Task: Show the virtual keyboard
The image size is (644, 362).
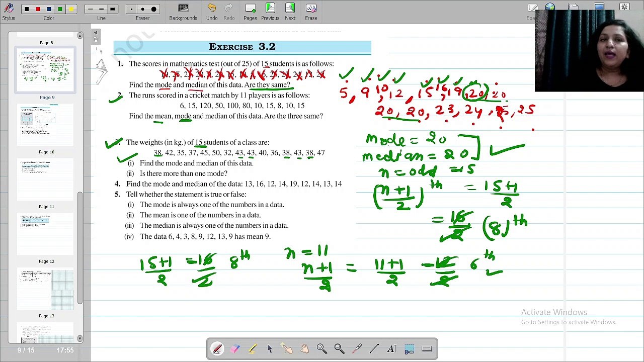Action: pyautogui.click(x=427, y=349)
